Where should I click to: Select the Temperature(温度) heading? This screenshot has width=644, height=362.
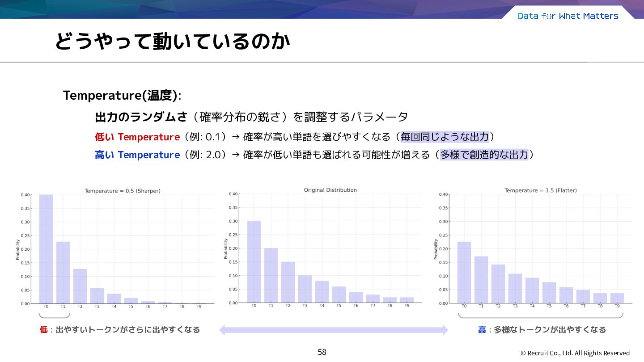122,95
